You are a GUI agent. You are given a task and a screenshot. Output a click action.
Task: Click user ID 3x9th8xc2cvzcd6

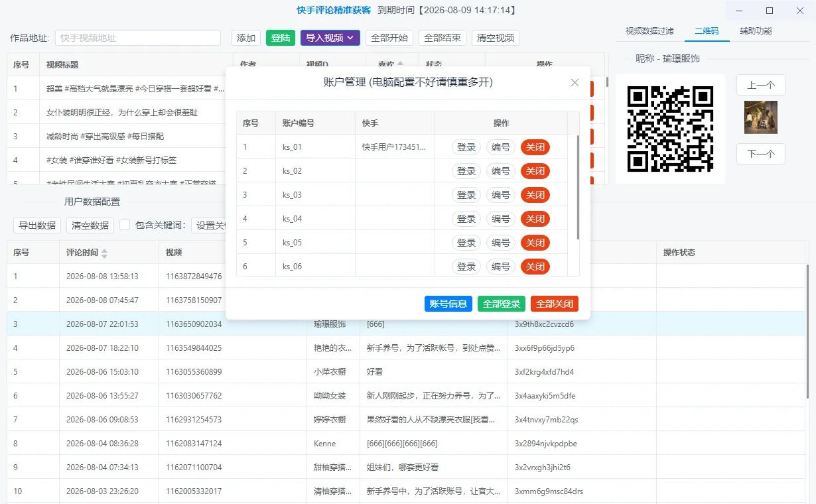tap(544, 324)
